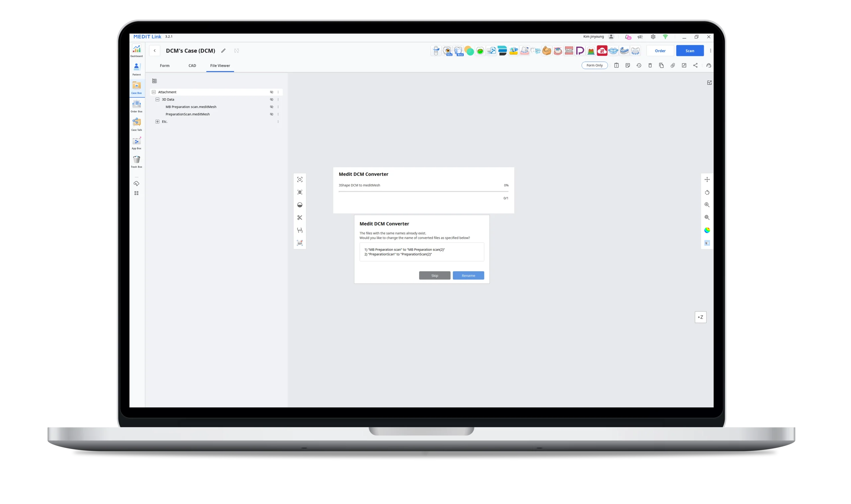
Task: Expand the 3D Data folder
Action: (x=157, y=99)
